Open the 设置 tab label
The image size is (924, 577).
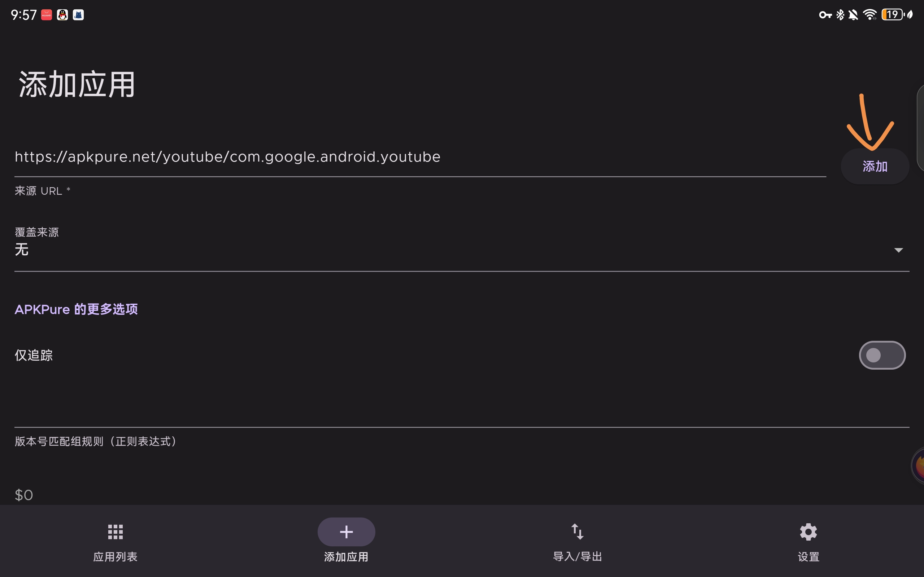(808, 556)
